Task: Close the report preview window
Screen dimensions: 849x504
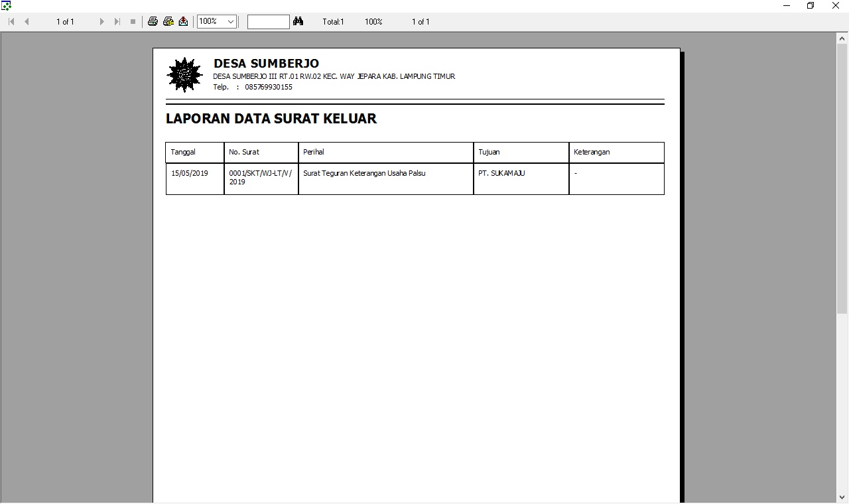Action: click(x=836, y=6)
